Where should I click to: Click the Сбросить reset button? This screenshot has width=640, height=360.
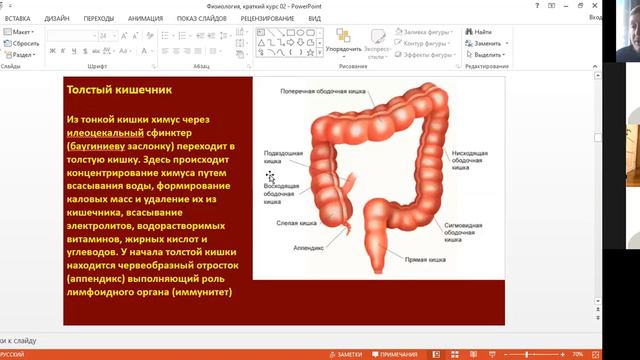tap(21, 43)
